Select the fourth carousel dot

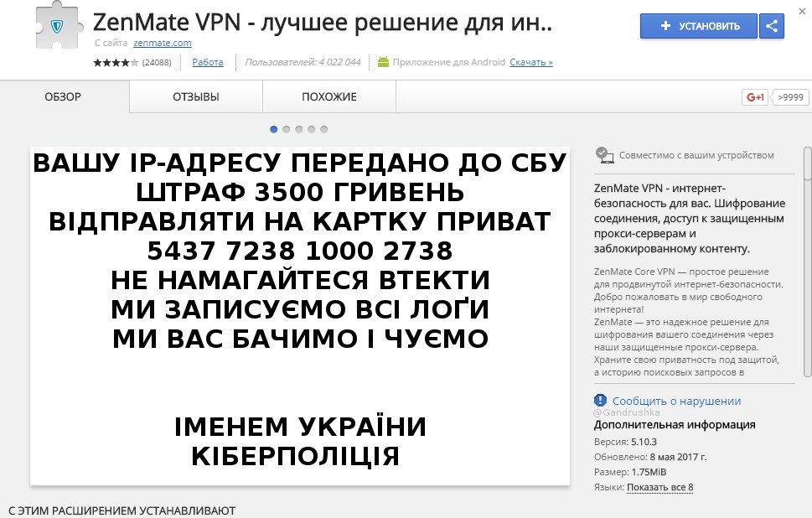[x=311, y=129]
